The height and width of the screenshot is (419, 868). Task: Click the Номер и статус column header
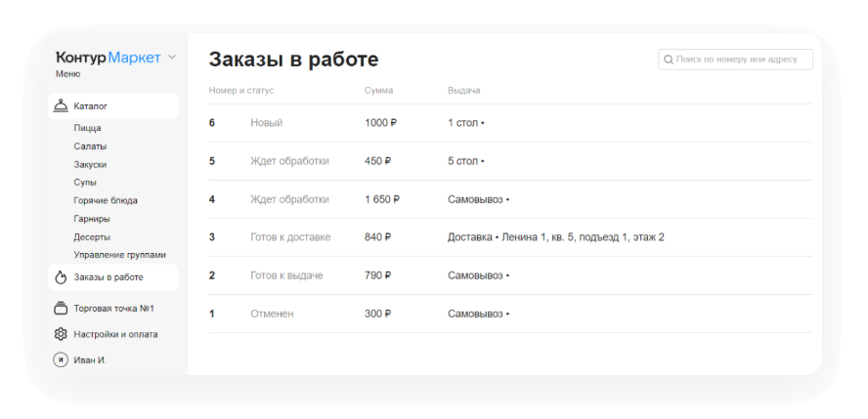tap(241, 91)
